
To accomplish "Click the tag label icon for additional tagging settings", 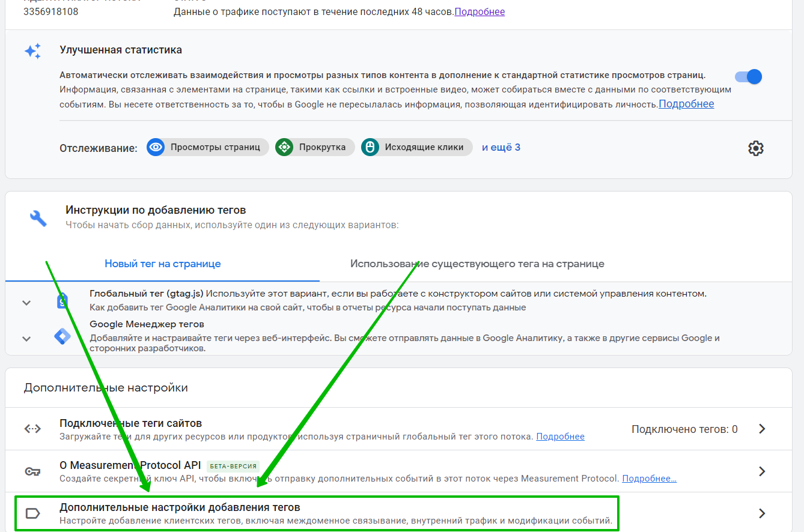I will pyautogui.click(x=32, y=513).
